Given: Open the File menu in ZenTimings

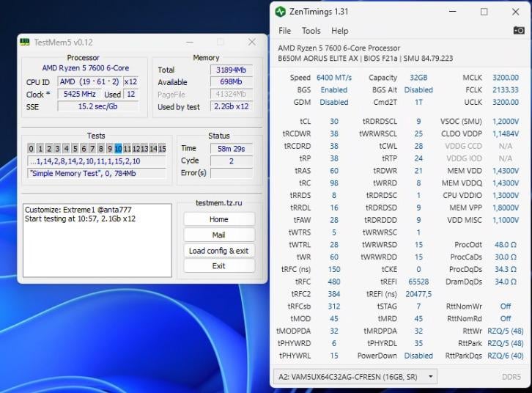Looking at the screenshot, I should tap(284, 31).
